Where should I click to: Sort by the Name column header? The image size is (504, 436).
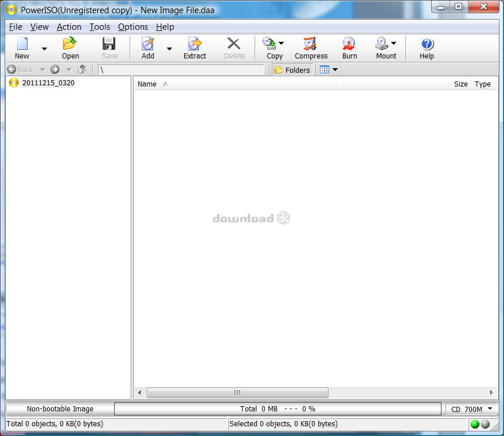pos(147,84)
